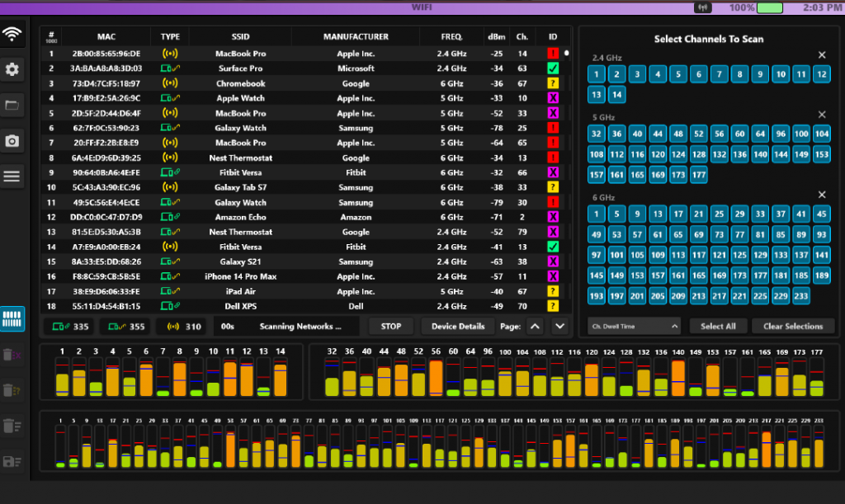This screenshot has height=504, width=845.
Task: Open the hamburger menu in the sidebar
Action: coord(12,176)
